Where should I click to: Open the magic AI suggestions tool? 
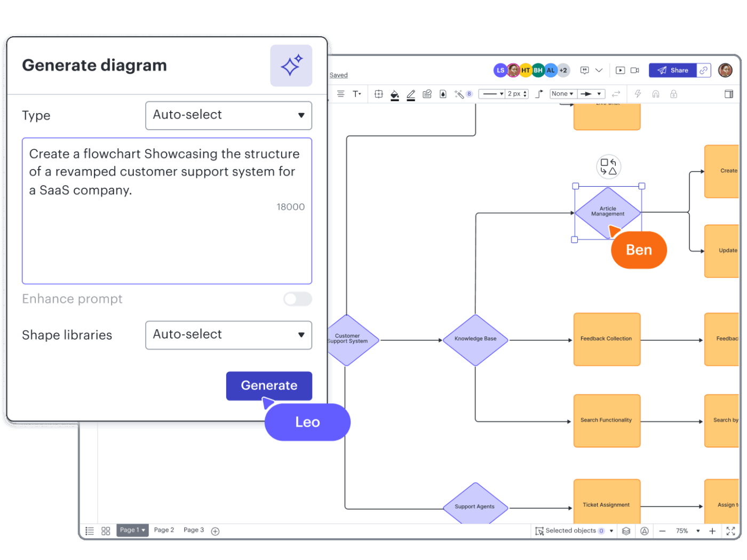click(459, 94)
